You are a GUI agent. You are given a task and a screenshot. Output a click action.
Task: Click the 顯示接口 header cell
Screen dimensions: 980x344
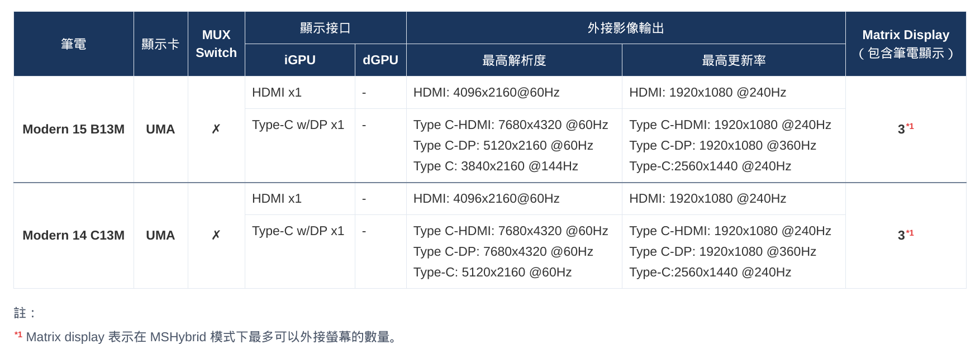(325, 27)
